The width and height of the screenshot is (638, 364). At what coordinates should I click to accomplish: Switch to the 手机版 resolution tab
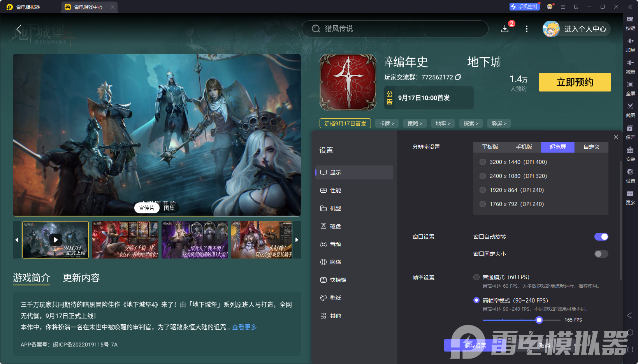[524, 147]
